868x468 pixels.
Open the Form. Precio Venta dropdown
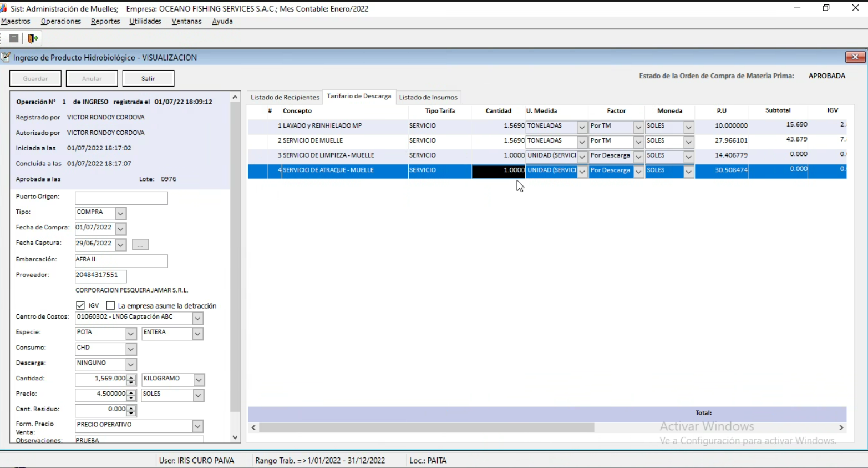[x=197, y=426]
